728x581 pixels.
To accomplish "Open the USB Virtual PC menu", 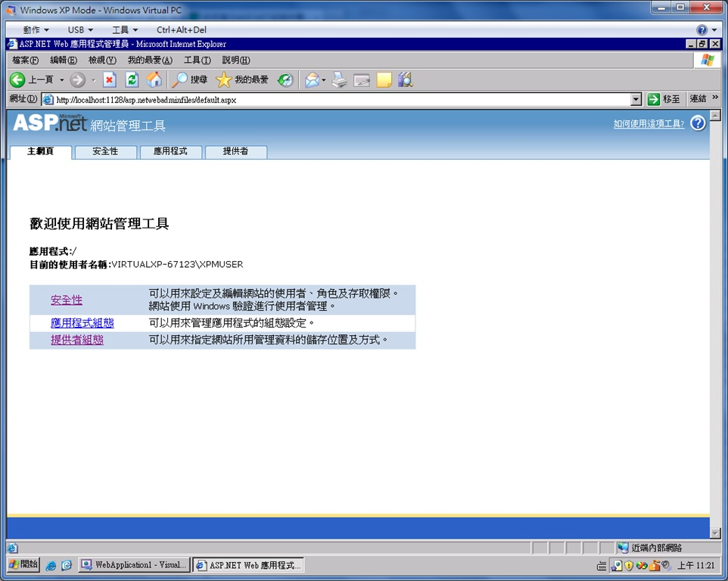I will 80,30.
